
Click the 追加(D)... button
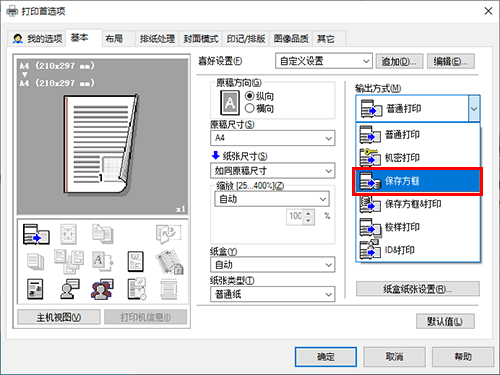pos(399,61)
